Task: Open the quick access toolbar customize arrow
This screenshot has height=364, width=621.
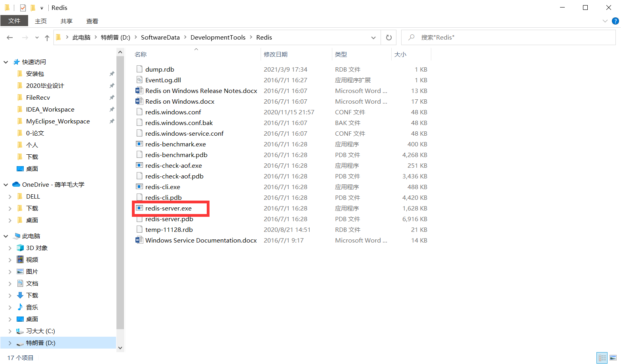Action: pyautogui.click(x=42, y=8)
